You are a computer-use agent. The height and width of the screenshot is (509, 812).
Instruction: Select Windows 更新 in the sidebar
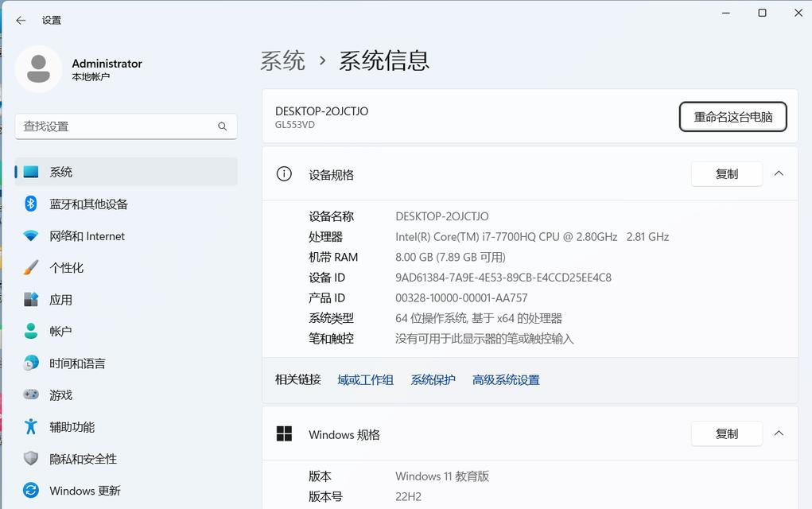pos(126,491)
